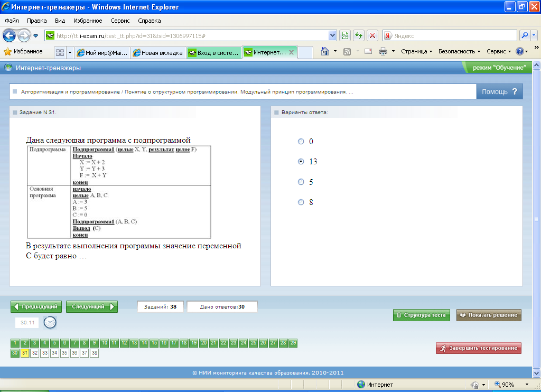The height and width of the screenshot is (392, 541).
Task: Select answer option 8
Action: click(x=301, y=202)
